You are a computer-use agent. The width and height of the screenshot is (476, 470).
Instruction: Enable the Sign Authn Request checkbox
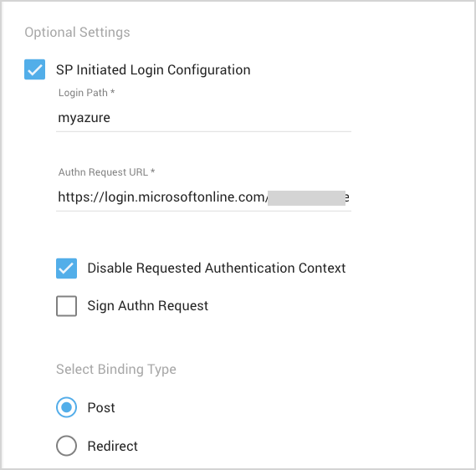click(66, 306)
